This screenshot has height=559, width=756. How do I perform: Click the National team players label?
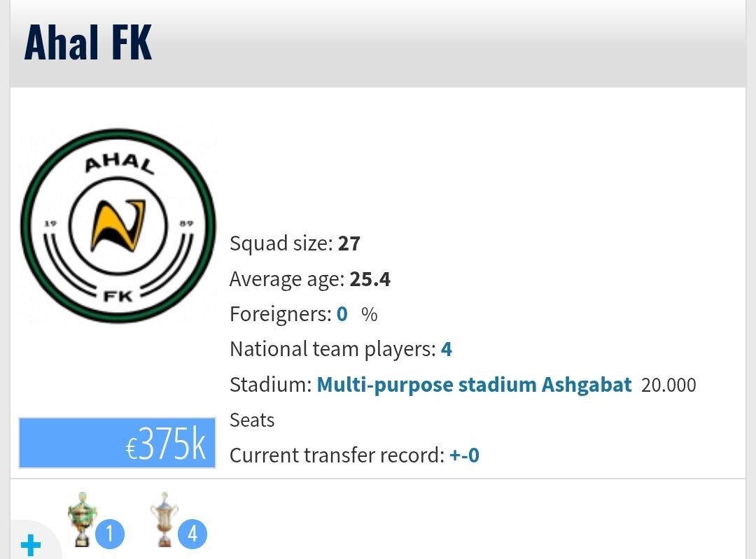(332, 349)
